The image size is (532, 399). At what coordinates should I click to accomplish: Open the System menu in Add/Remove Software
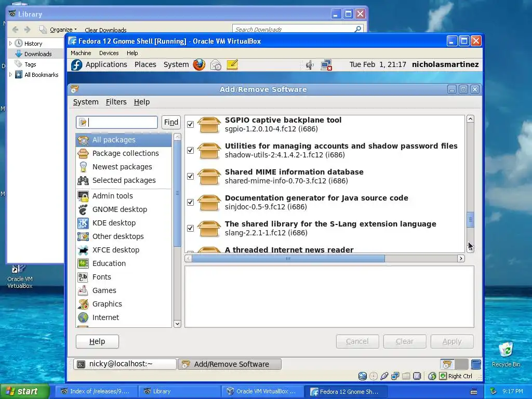pos(86,102)
